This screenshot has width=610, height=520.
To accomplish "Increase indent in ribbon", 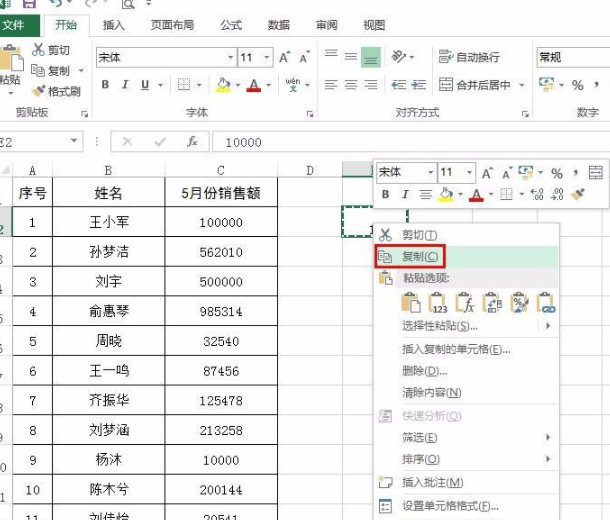I will tap(419, 84).
